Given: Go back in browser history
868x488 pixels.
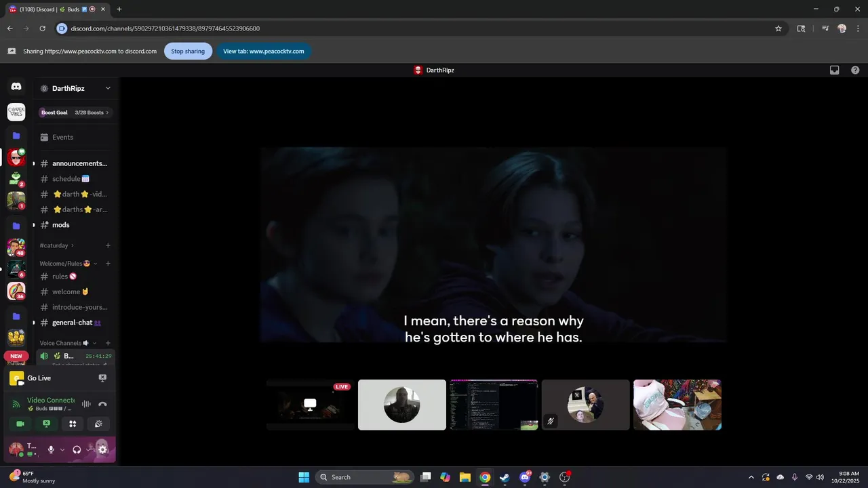Looking at the screenshot, I should click(9, 28).
